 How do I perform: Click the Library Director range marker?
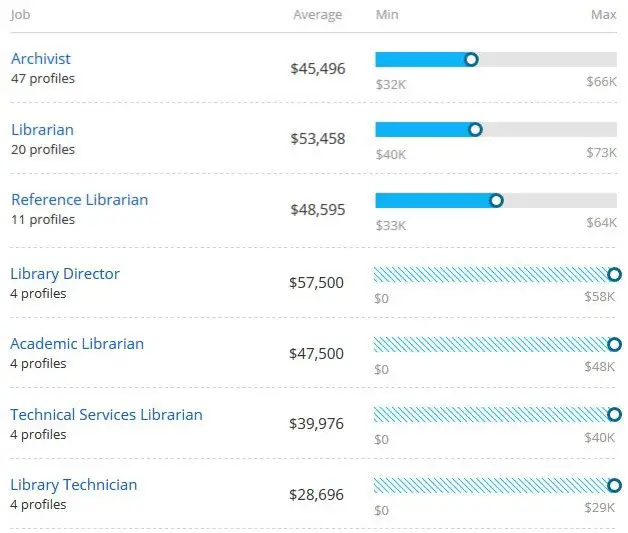tap(614, 275)
